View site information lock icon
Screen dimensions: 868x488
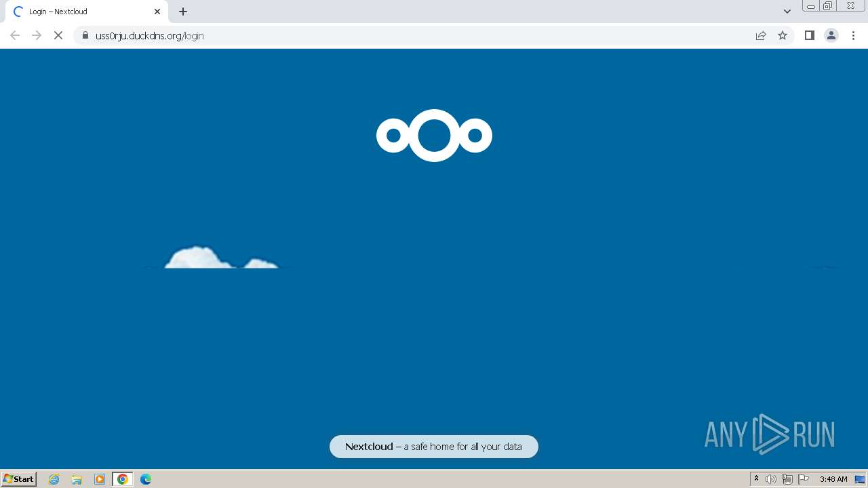(x=85, y=35)
